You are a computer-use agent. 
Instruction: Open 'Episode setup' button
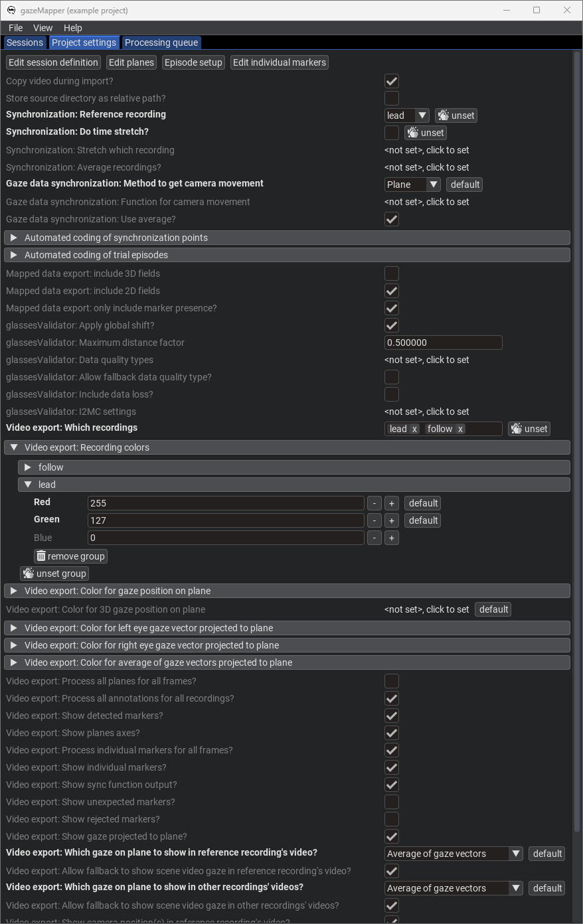coord(193,62)
